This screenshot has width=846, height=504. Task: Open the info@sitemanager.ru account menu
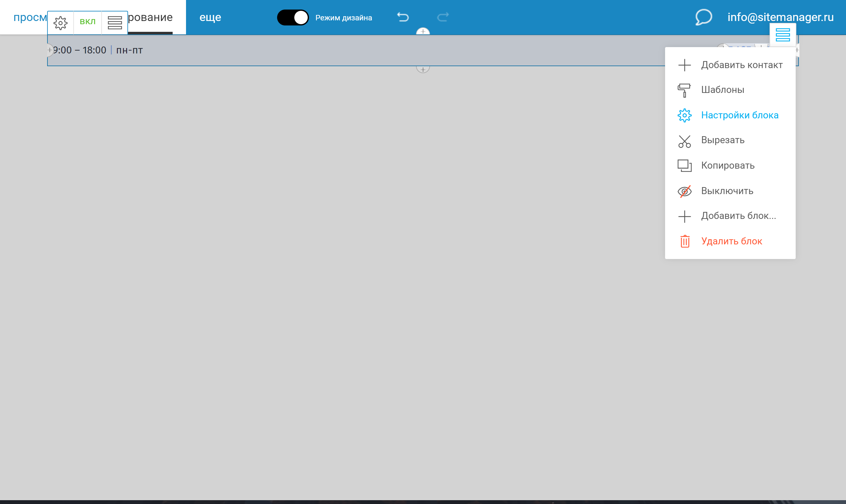(x=780, y=17)
